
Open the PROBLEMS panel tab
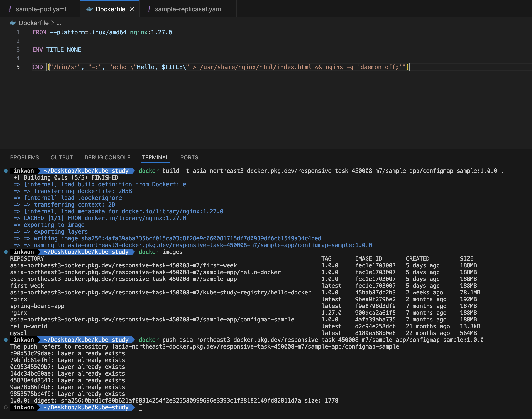click(x=25, y=157)
